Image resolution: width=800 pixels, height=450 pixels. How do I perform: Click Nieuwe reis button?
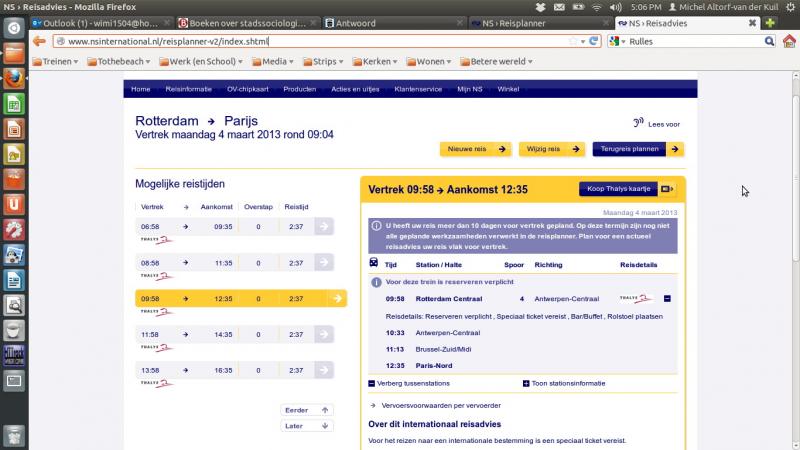point(475,149)
